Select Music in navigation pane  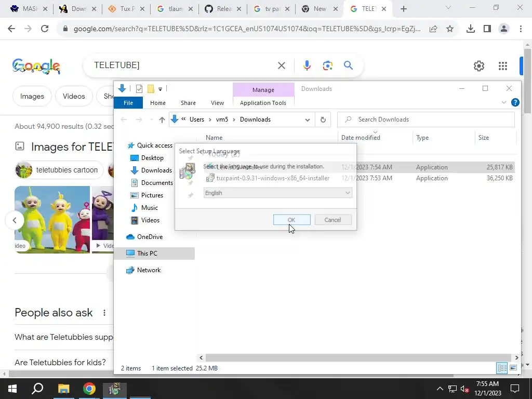tap(149, 208)
